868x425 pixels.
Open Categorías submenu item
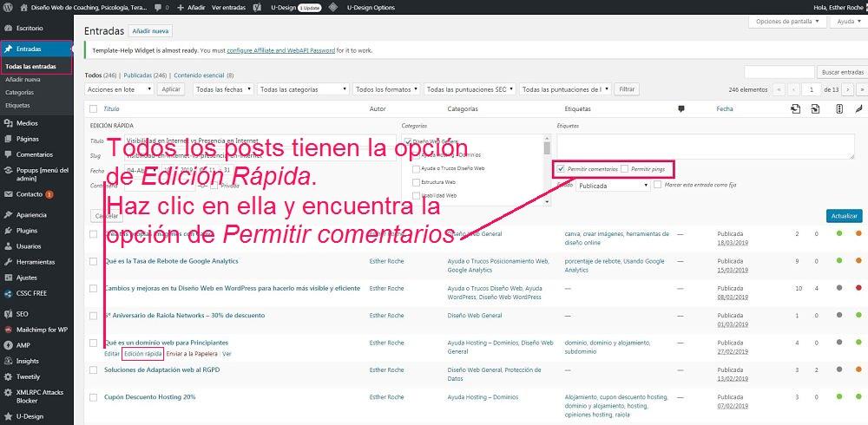pyautogui.click(x=19, y=93)
